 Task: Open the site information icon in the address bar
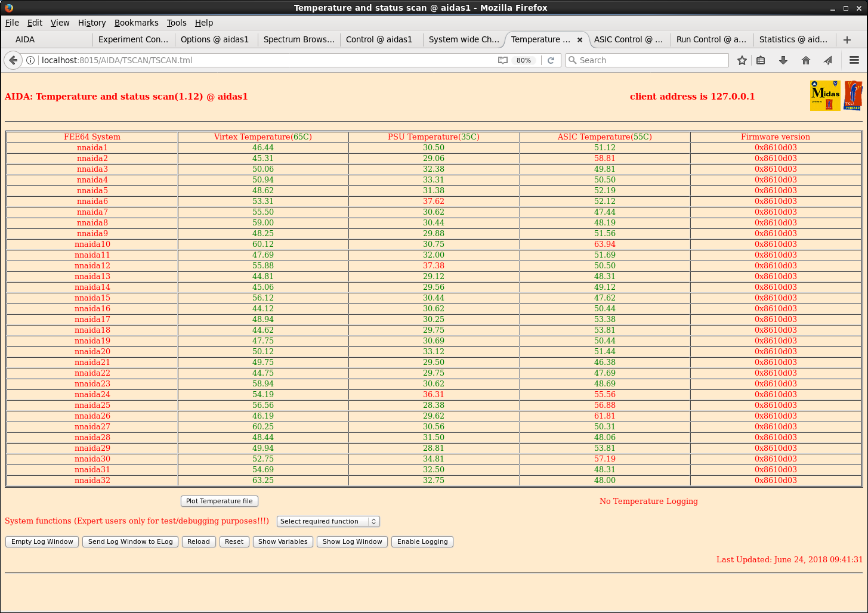(x=30, y=60)
